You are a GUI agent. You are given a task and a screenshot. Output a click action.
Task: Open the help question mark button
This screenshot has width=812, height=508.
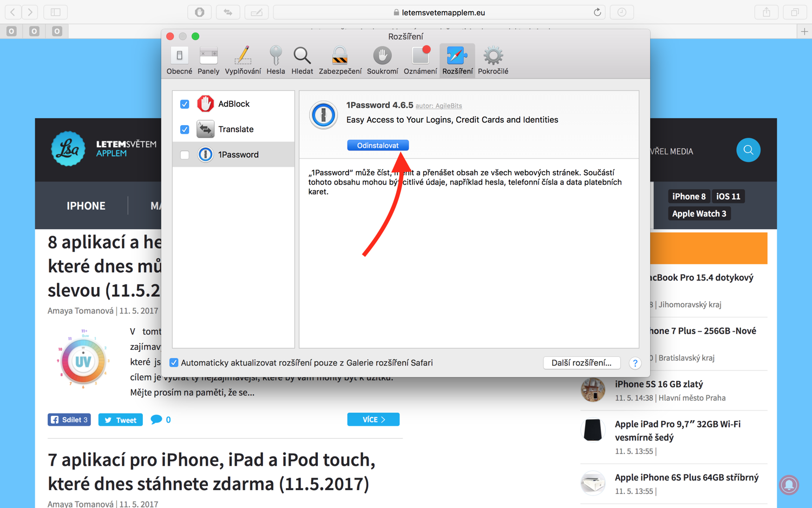click(635, 363)
